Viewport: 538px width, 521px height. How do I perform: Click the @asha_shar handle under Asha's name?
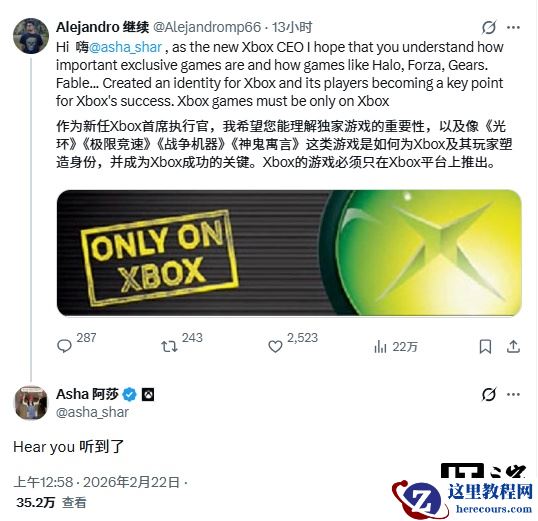92,412
